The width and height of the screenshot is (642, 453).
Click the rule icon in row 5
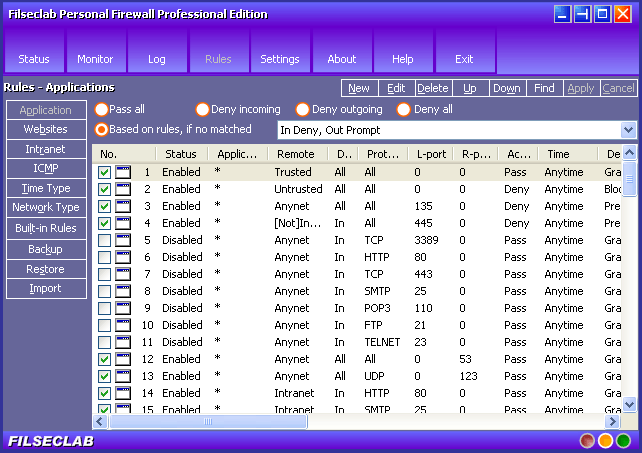(x=123, y=240)
